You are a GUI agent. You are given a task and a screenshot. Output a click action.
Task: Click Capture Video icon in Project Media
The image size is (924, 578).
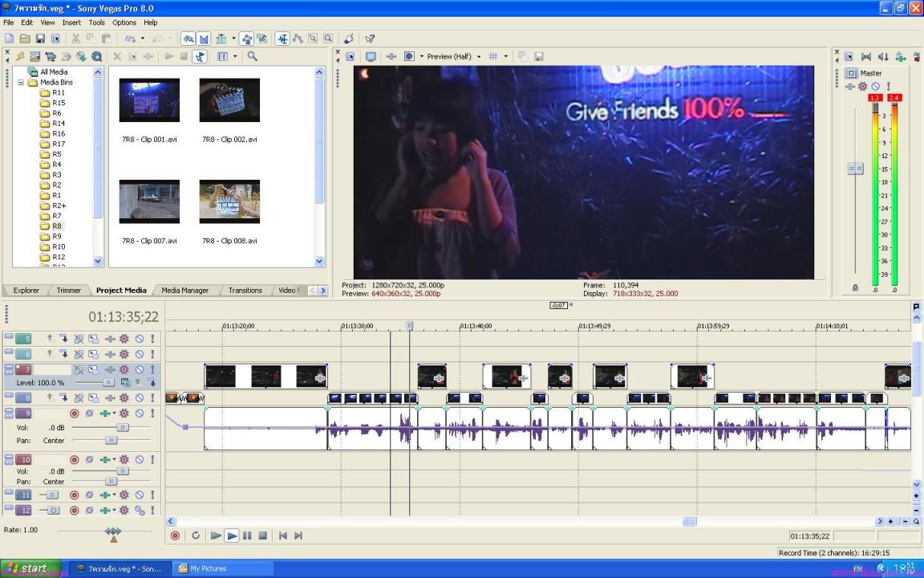tap(51, 57)
